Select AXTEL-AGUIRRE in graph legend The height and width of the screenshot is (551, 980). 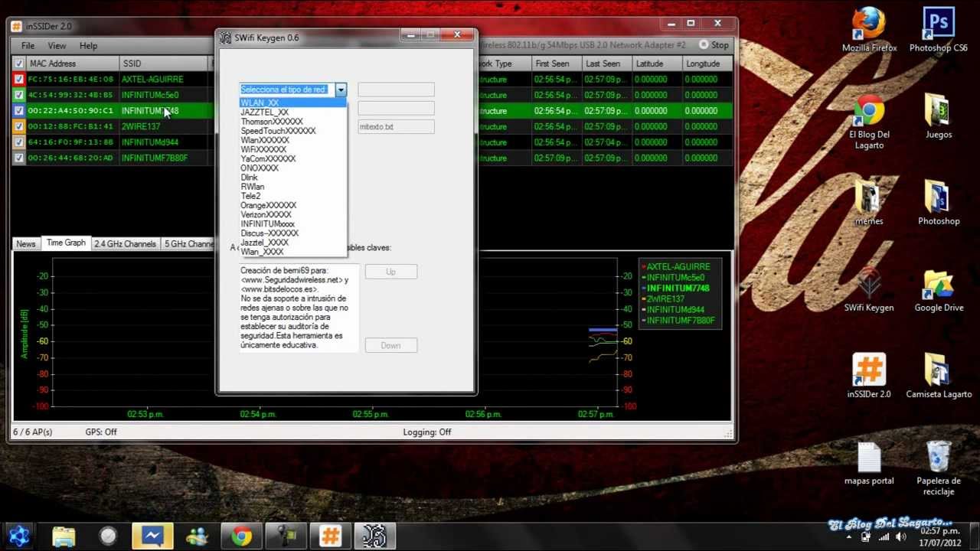pyautogui.click(x=678, y=267)
